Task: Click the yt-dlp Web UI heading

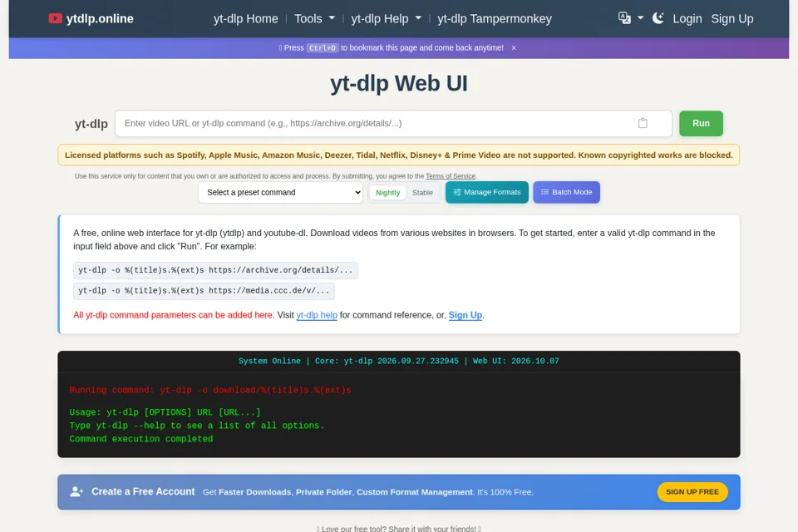Action: pyautogui.click(x=398, y=83)
